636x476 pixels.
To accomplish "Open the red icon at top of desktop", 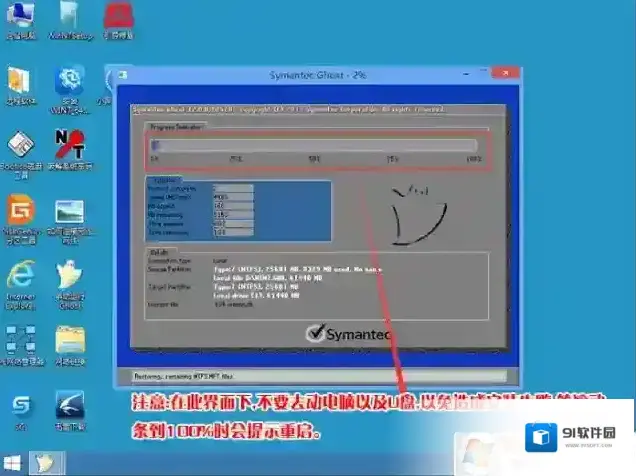I will pyautogui.click(x=121, y=17).
